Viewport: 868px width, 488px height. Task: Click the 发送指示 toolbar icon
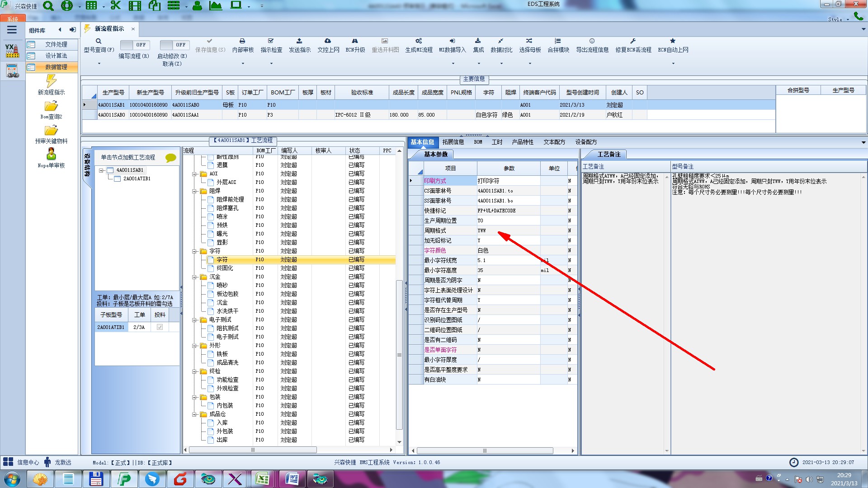point(299,41)
